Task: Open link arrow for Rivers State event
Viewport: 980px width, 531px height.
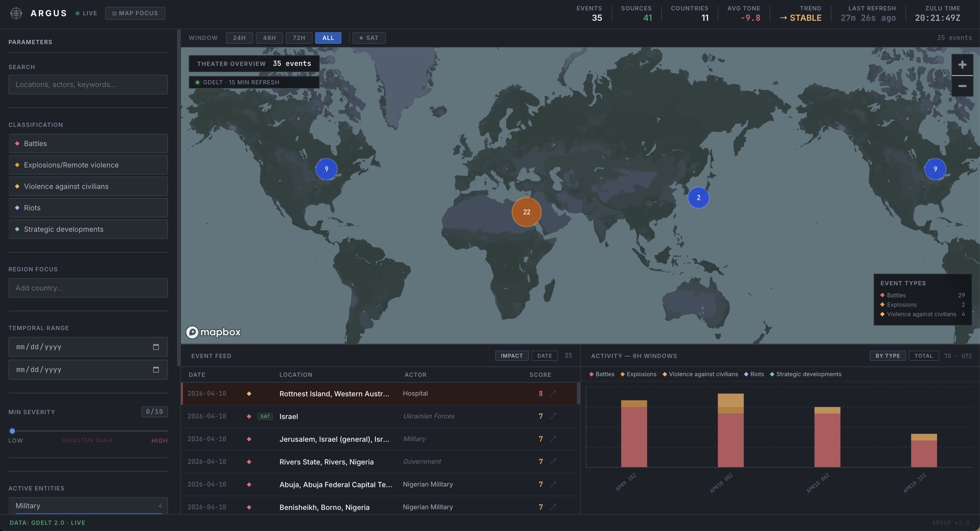Action: 553,462
